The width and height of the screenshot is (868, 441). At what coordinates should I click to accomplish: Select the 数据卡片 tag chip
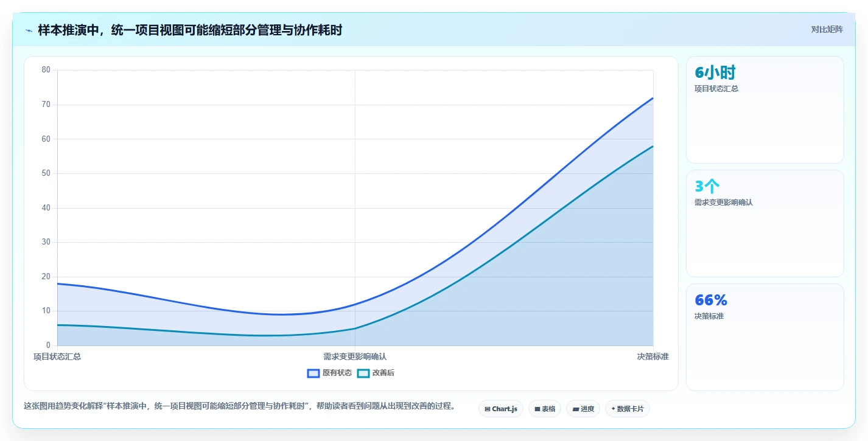pyautogui.click(x=628, y=409)
